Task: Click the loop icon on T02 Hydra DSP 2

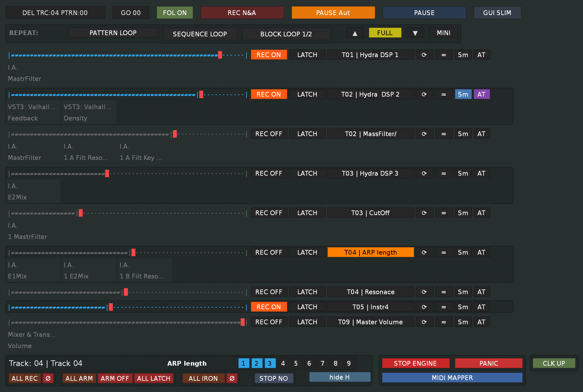Action: click(424, 94)
